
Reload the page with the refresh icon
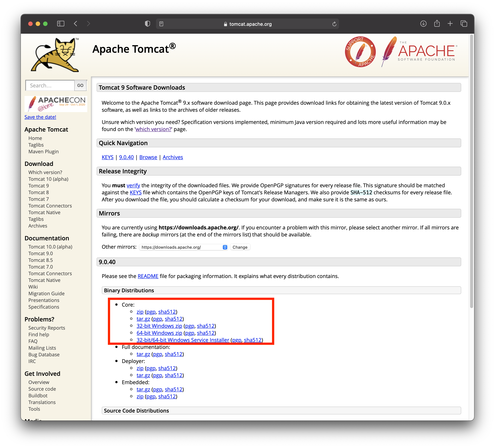click(334, 24)
